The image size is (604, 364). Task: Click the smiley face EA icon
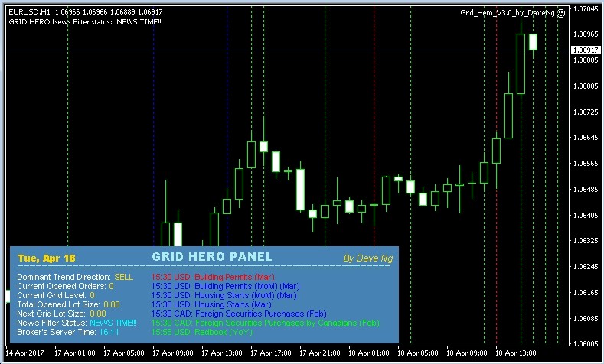click(x=561, y=13)
